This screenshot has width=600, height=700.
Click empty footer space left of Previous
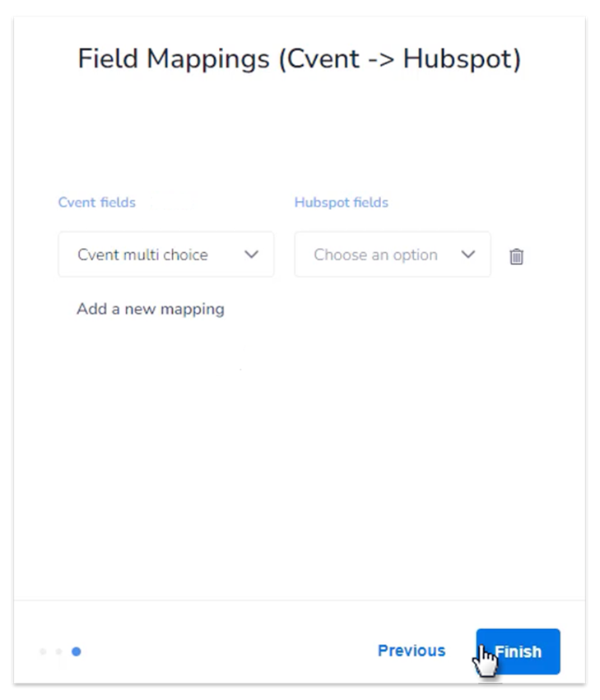click(230, 651)
